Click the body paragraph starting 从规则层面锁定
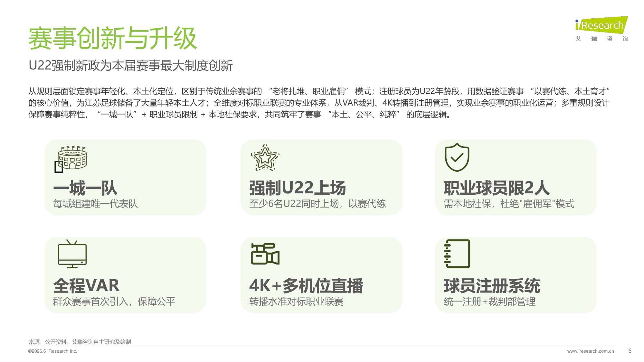This screenshot has height=362, width=644. click(319, 103)
